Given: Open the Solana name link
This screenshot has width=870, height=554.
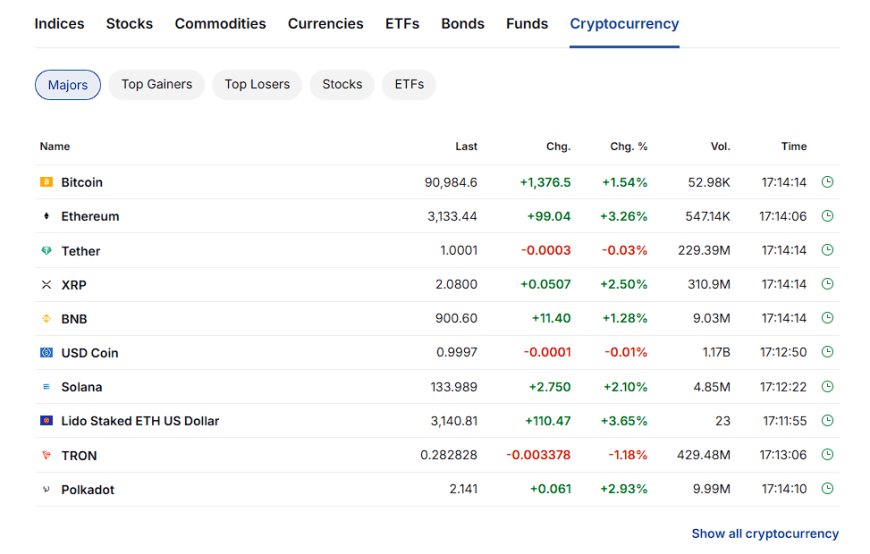Looking at the screenshot, I should pos(82,387).
